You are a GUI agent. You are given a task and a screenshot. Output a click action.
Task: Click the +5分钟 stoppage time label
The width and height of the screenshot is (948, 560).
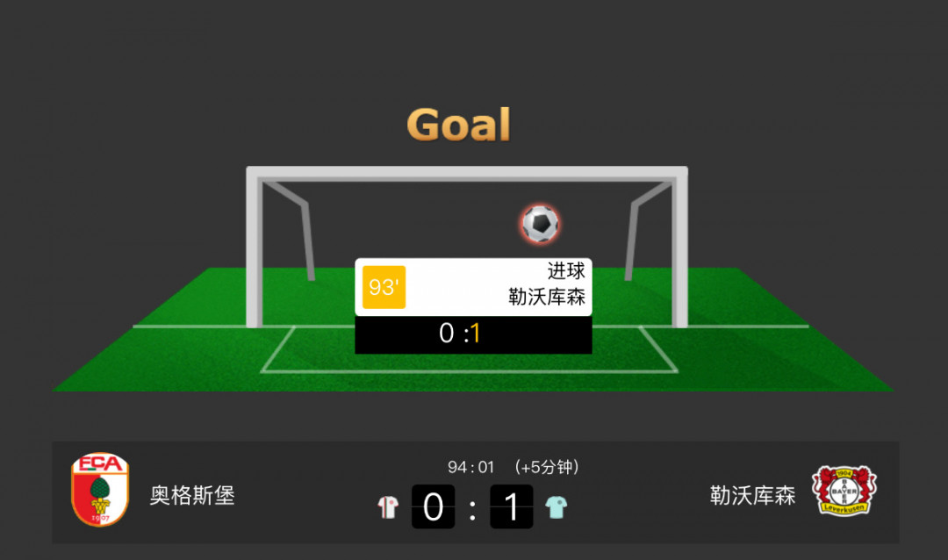coord(547,468)
